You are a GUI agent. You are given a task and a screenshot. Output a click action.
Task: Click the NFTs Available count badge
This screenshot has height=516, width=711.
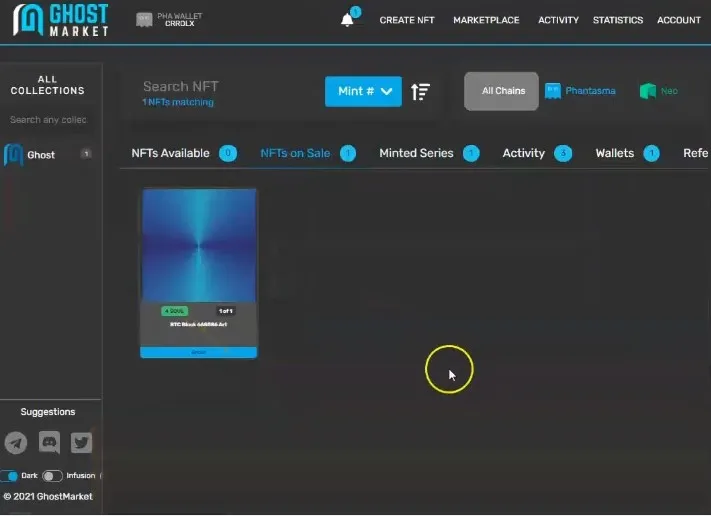click(228, 153)
